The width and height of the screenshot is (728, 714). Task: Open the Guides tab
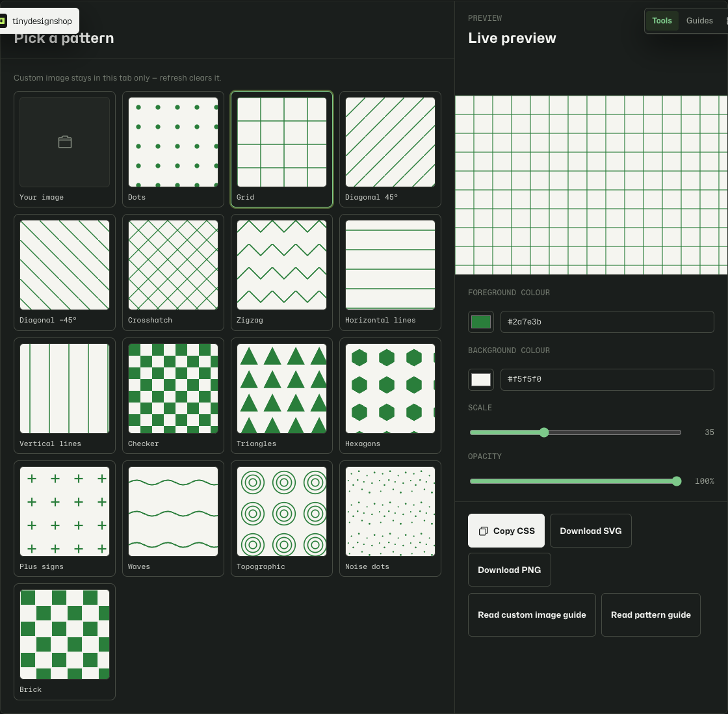pos(699,20)
